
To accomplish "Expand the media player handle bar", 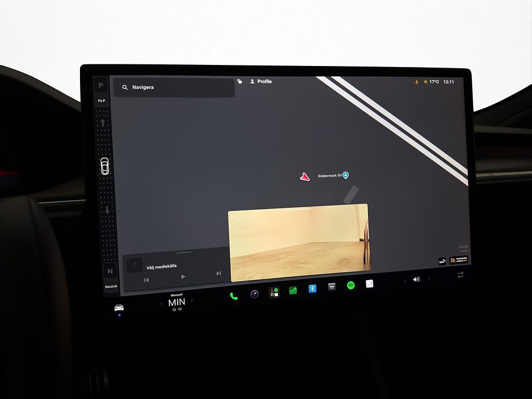I will click(184, 252).
